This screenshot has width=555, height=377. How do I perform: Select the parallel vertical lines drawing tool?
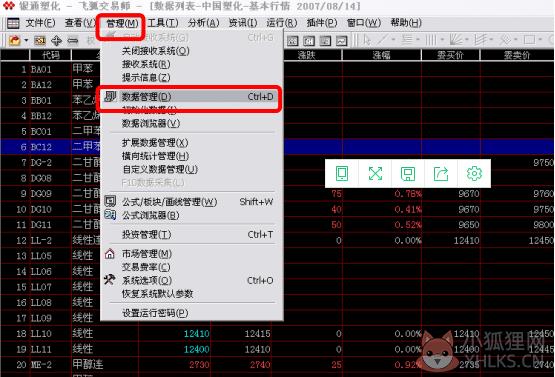point(430,40)
